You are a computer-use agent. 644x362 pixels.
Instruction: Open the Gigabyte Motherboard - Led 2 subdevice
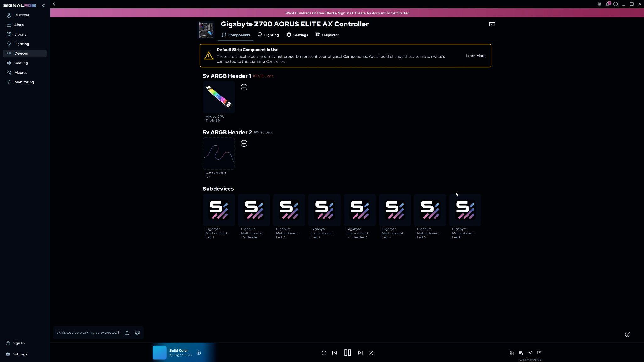[x=289, y=210]
